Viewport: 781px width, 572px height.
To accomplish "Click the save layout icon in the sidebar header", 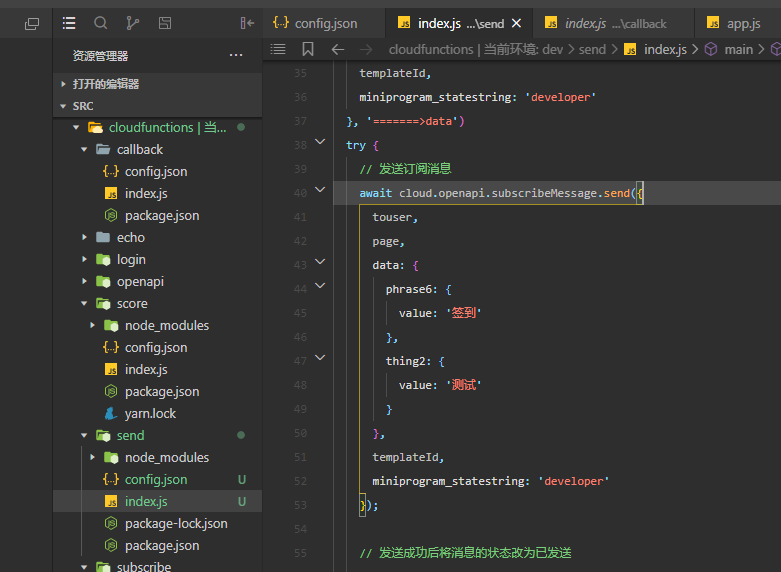I will click(x=165, y=23).
